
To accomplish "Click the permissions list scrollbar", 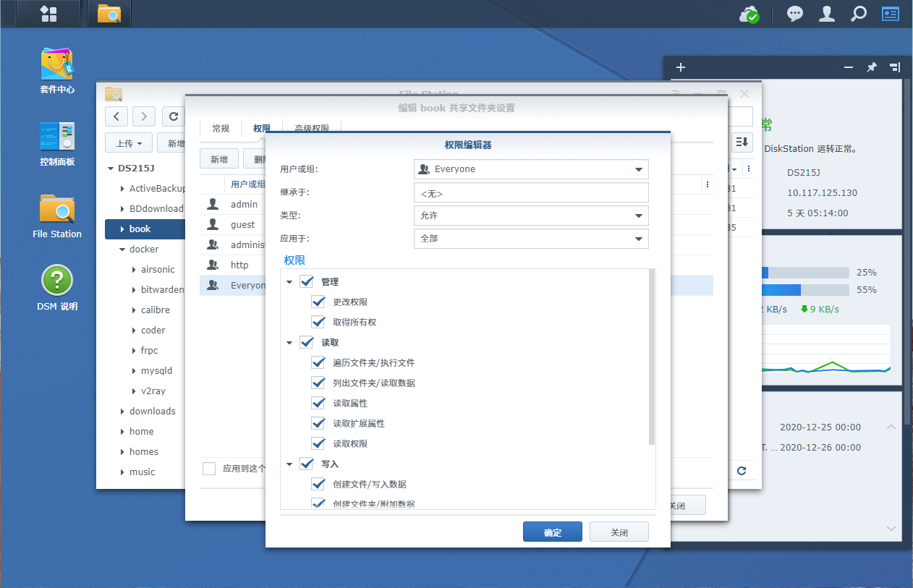I will coord(653,357).
